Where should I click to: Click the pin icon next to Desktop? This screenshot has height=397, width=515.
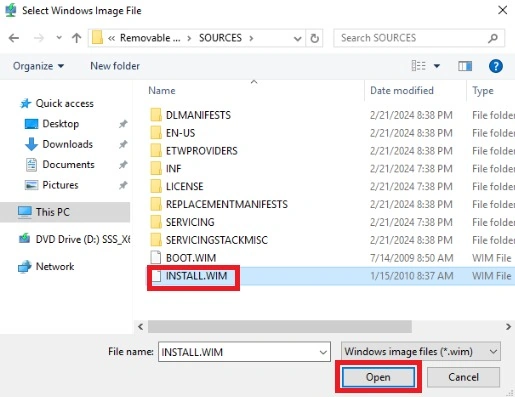tap(123, 124)
